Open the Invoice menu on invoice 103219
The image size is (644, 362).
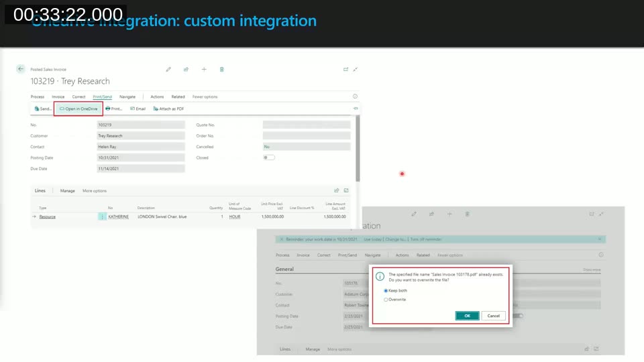click(58, 97)
